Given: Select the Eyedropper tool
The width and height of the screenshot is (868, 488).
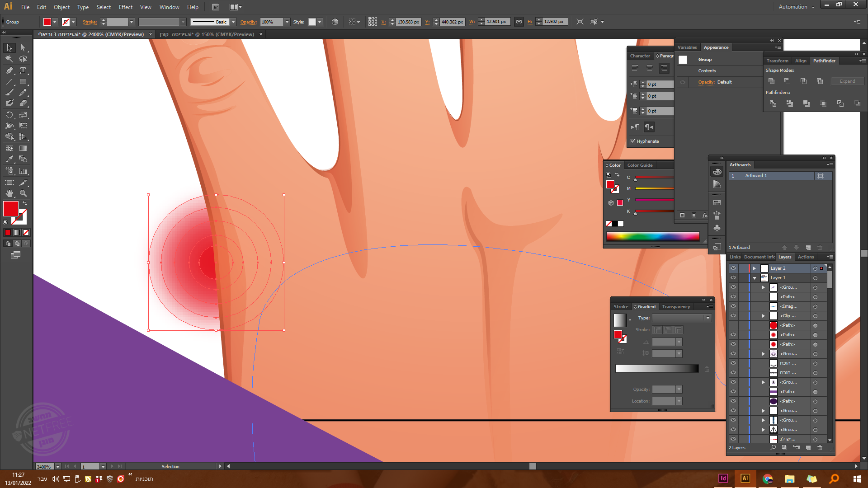Looking at the screenshot, I should pos(9,159).
